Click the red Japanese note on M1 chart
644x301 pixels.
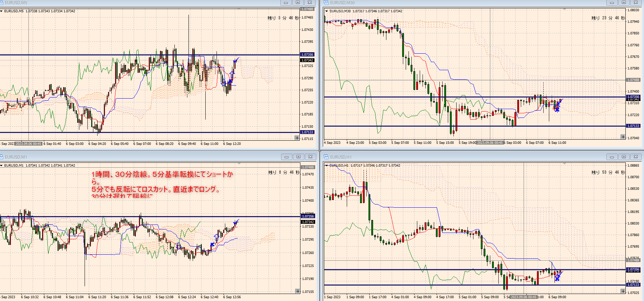tap(162, 185)
